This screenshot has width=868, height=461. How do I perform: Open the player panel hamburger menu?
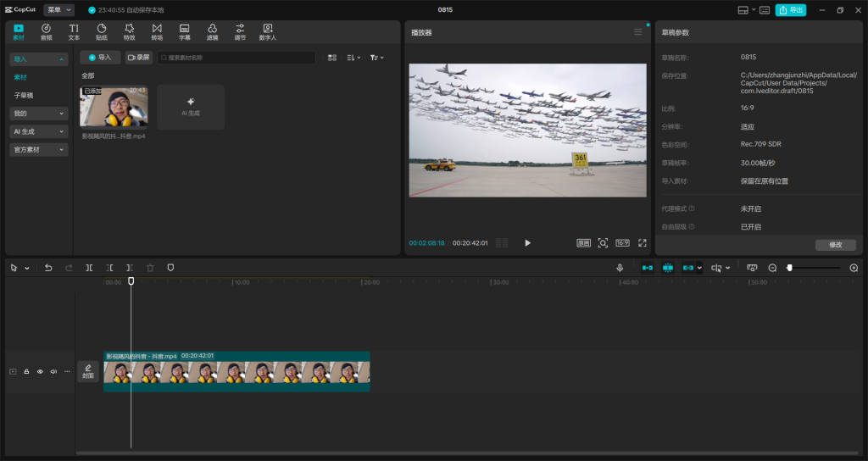[x=637, y=32]
